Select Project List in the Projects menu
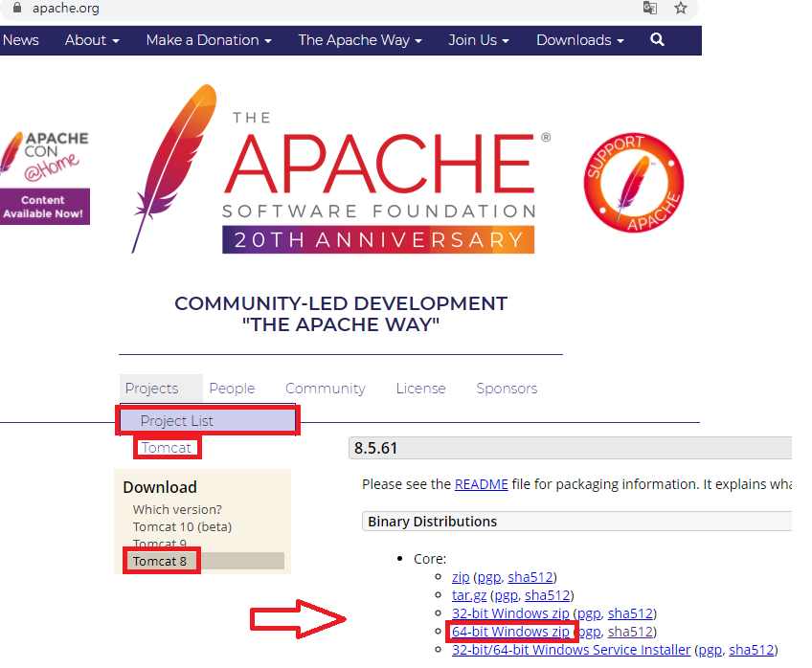The width and height of the screenshot is (812, 668). pyautogui.click(x=208, y=421)
